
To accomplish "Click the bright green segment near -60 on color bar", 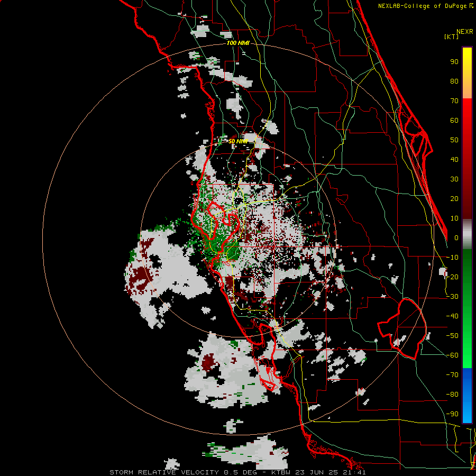I will point(467,355).
